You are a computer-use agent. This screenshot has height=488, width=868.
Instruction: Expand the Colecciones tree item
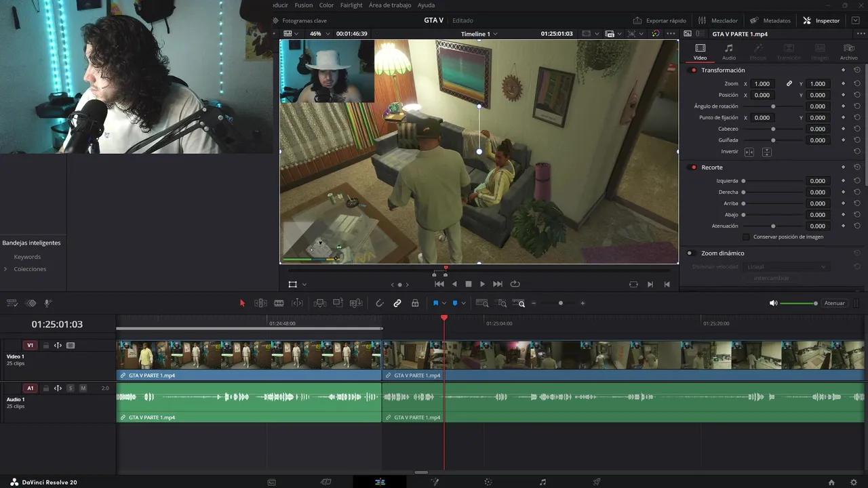click(x=5, y=269)
